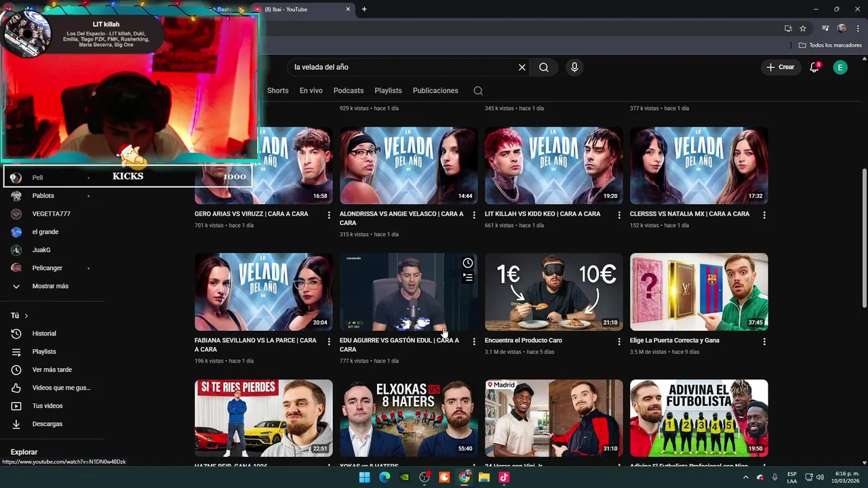The width and height of the screenshot is (868, 488).
Task: Click the Crear button
Action: tap(781, 67)
